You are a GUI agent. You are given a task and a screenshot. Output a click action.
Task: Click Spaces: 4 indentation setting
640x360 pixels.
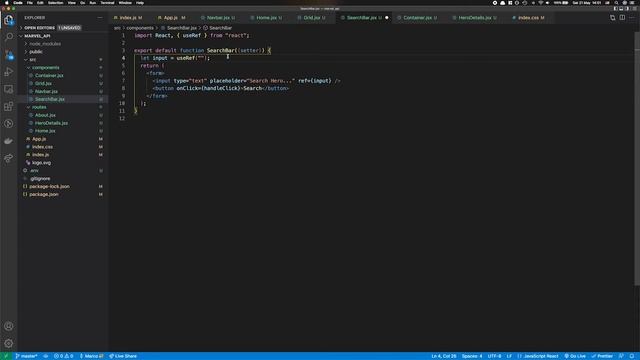(x=472, y=356)
